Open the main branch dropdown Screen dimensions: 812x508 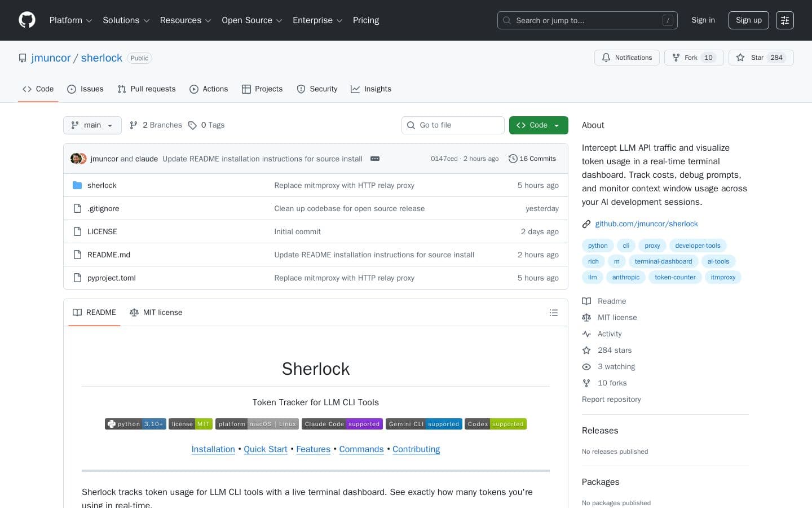tap(92, 125)
